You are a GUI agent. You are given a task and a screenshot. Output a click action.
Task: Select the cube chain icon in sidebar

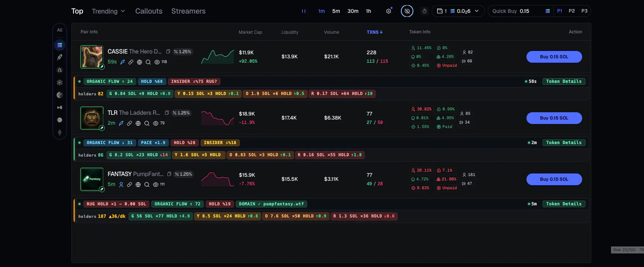[x=60, y=83]
